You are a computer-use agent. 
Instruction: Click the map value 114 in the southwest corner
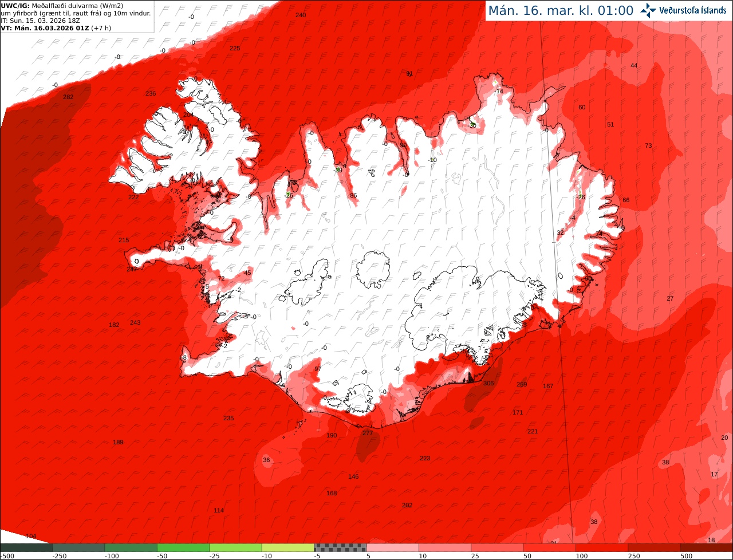(x=219, y=510)
